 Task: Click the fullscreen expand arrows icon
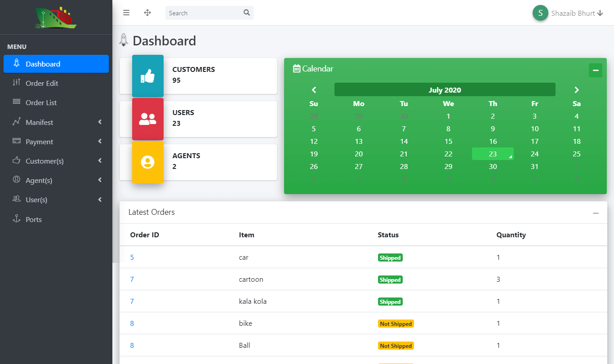point(147,13)
